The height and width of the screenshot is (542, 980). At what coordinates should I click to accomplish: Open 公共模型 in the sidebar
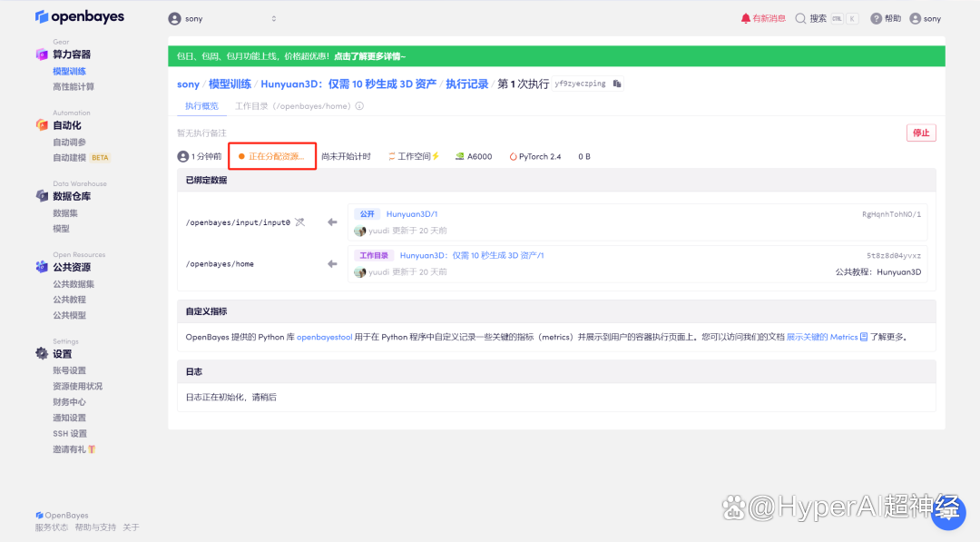69,315
